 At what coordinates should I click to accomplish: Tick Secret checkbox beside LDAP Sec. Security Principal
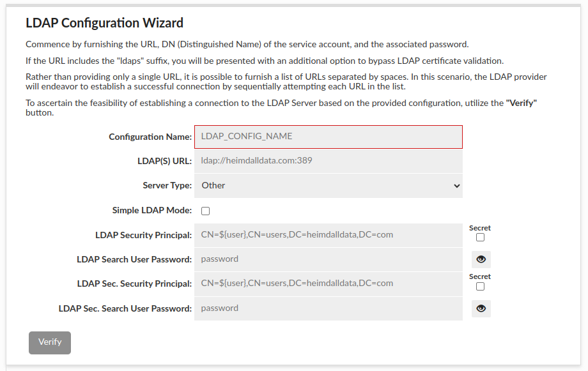(480, 287)
